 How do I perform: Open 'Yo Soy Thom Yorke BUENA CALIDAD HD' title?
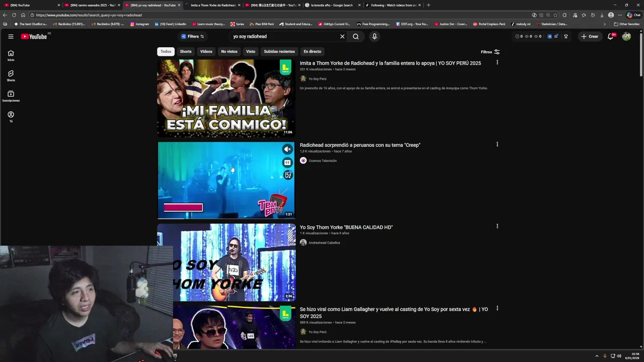point(346,227)
